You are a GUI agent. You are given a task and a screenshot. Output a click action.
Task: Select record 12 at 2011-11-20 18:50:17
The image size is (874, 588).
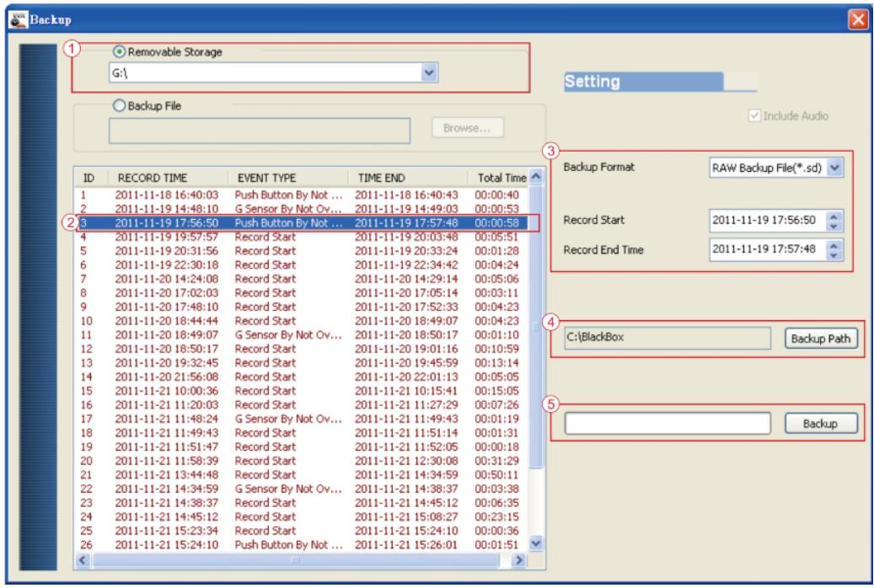pos(302,349)
